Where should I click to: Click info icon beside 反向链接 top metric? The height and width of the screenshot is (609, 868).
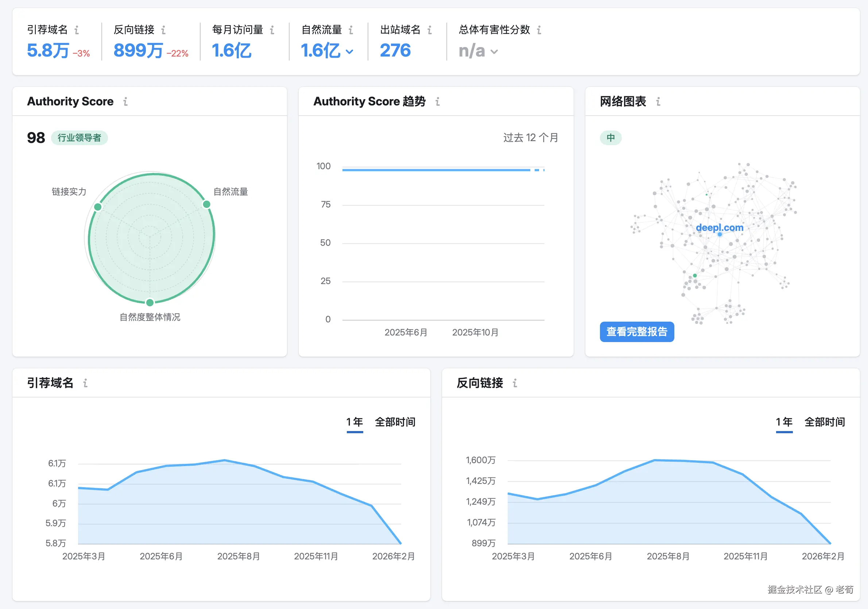163,30
